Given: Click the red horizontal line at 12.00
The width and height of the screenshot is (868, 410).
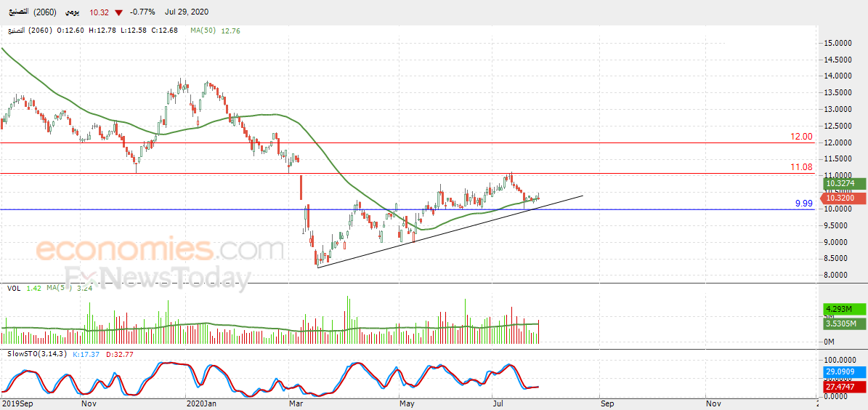Looking at the screenshot, I should coord(407,143).
